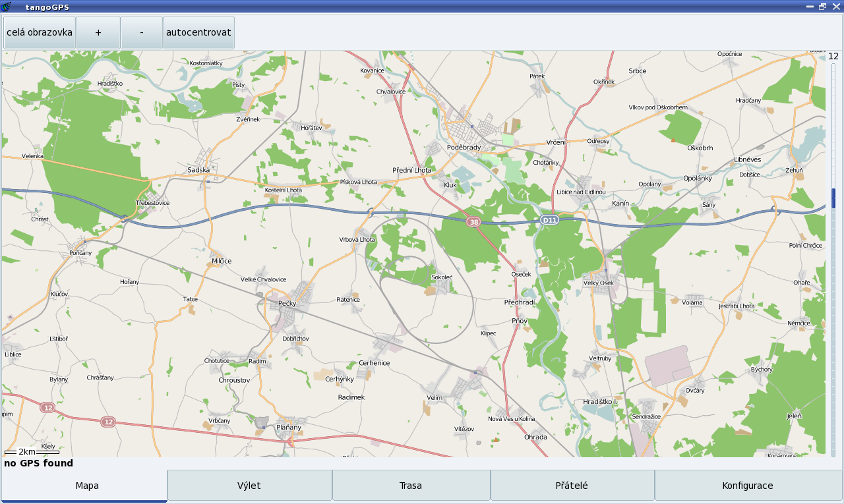844x504 pixels.
Task: Click the Velký Osek label
Action: tap(599, 283)
